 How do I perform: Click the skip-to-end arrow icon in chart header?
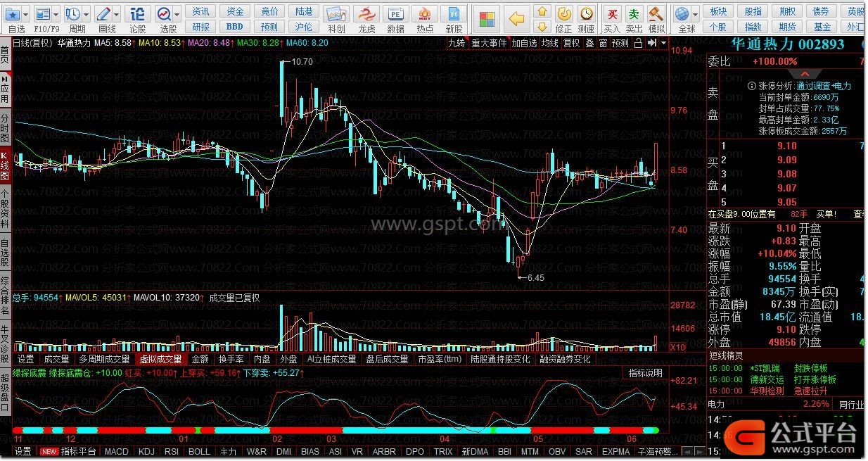652,43
